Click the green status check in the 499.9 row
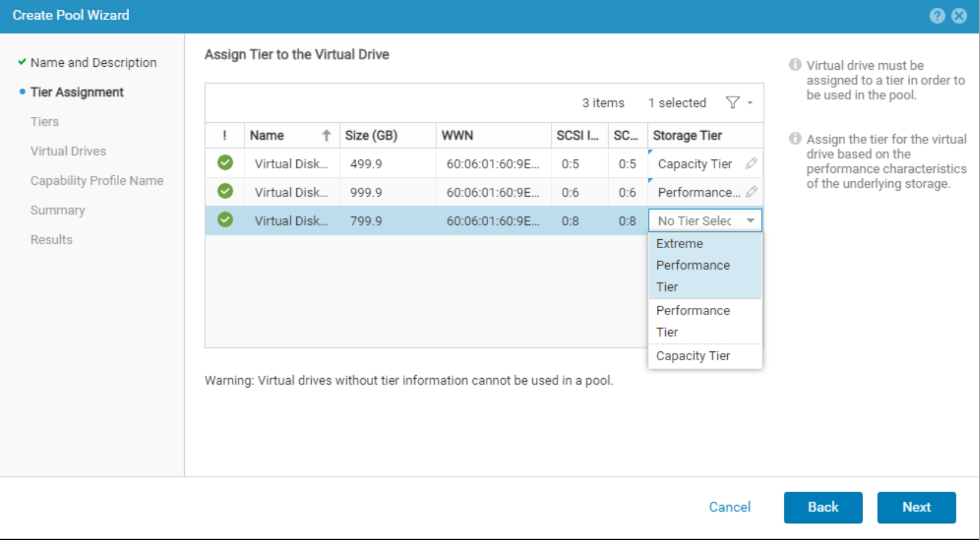Image resolution: width=980 pixels, height=541 pixels. [x=225, y=162]
